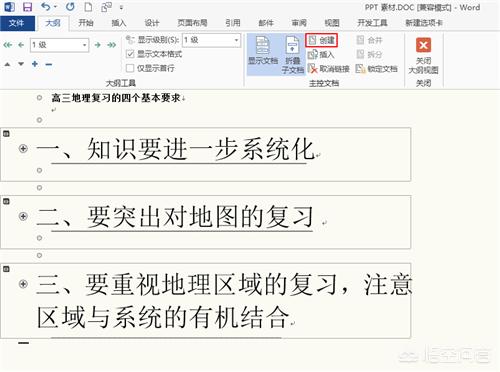Image resolution: width=500 pixels, height=372 pixels.
Task: Click the Move Up triangle icon
Action: [x=7, y=64]
